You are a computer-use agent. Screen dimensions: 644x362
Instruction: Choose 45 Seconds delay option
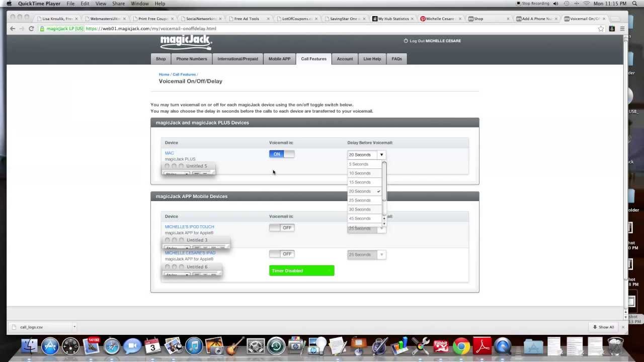click(x=365, y=218)
